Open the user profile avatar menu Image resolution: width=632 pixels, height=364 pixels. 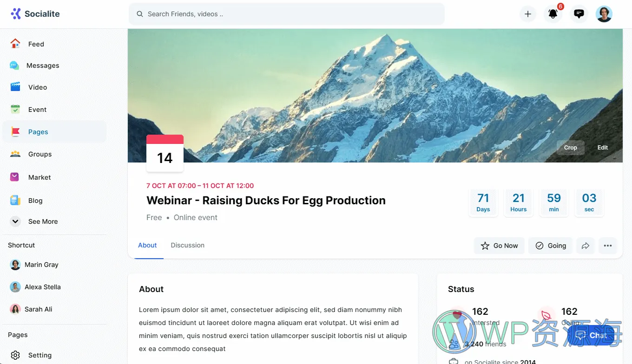(x=604, y=14)
